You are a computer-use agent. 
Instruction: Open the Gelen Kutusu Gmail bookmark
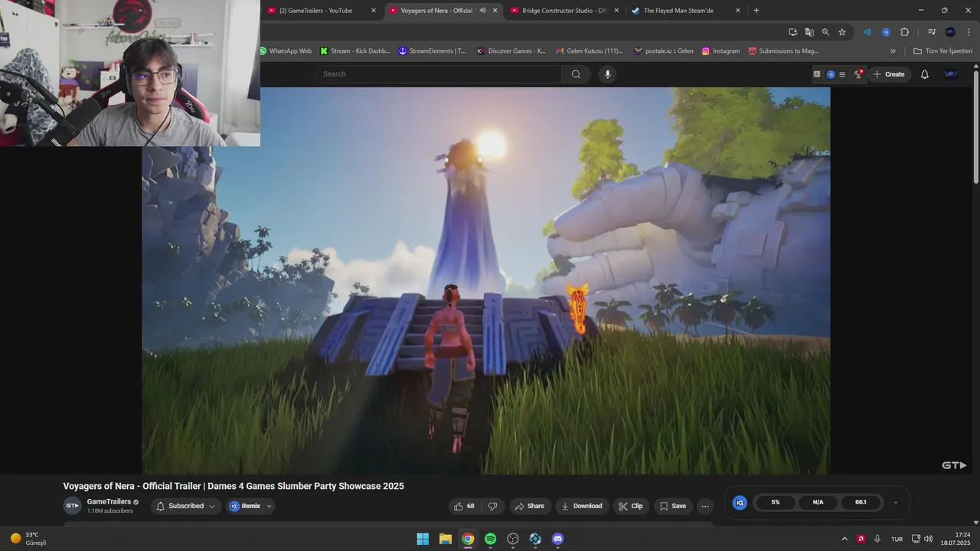click(x=589, y=51)
